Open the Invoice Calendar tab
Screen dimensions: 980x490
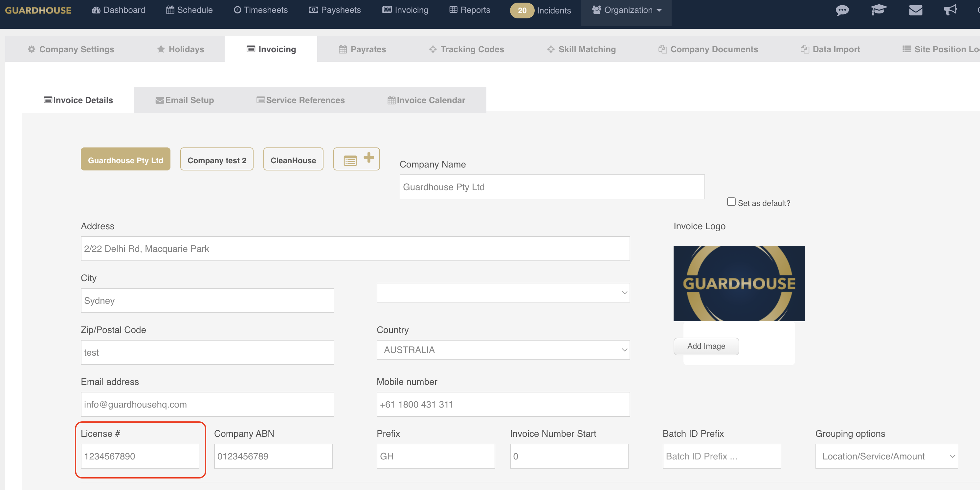pyautogui.click(x=426, y=100)
